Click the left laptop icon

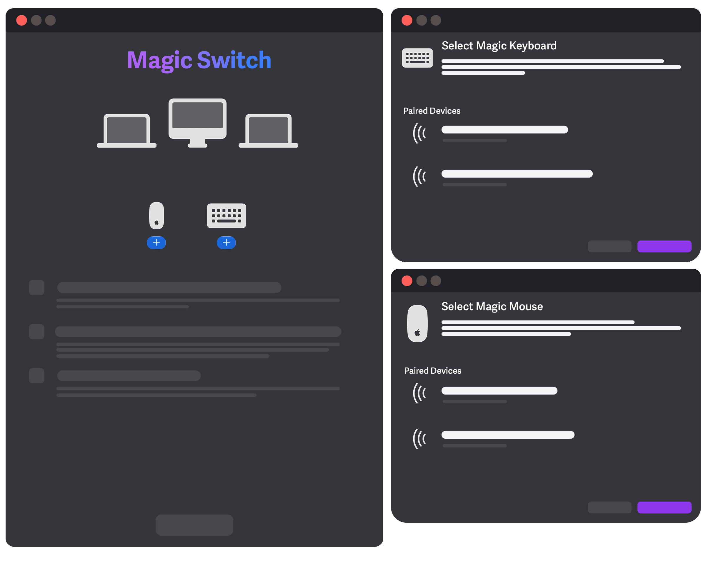(127, 131)
